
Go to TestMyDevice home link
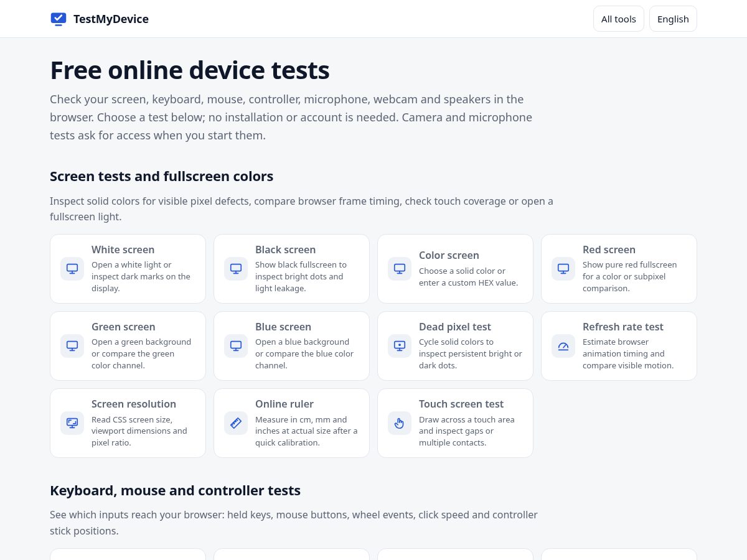coord(100,19)
